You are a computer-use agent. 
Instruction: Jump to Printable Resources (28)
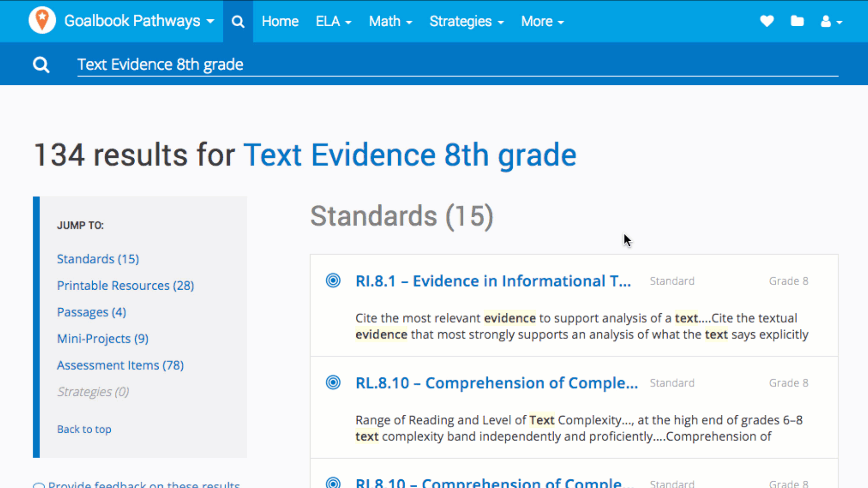pyautogui.click(x=125, y=286)
